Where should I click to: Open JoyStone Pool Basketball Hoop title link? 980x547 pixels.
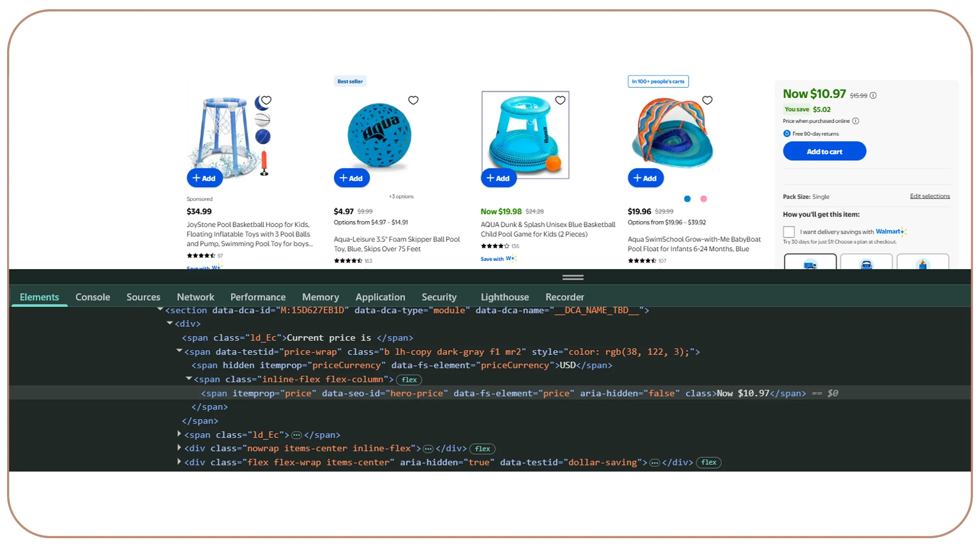click(250, 234)
